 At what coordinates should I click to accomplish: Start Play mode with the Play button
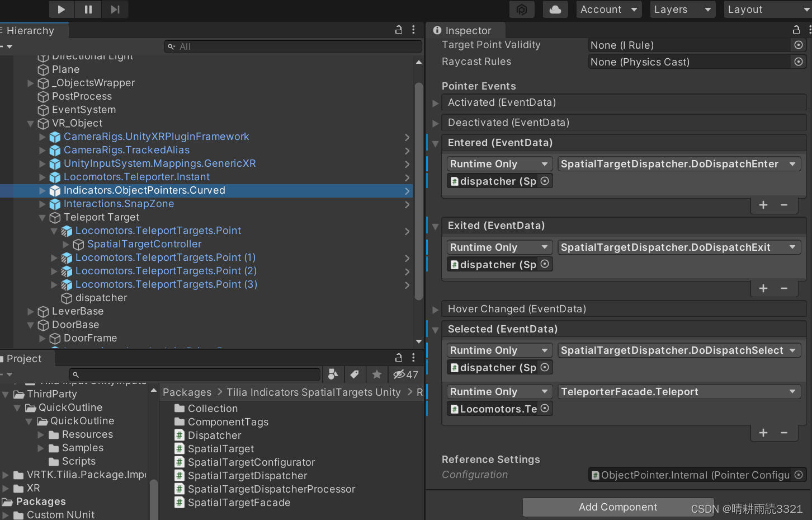(62, 10)
